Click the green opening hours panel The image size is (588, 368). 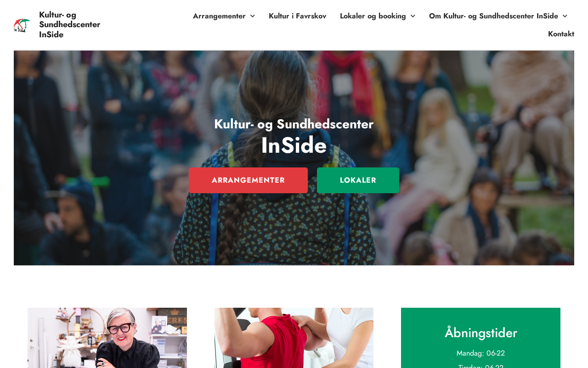481,338
